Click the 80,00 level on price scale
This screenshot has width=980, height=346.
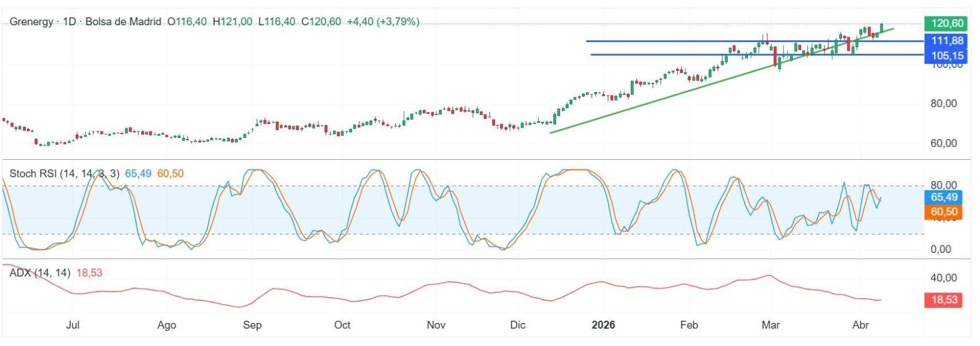click(943, 104)
